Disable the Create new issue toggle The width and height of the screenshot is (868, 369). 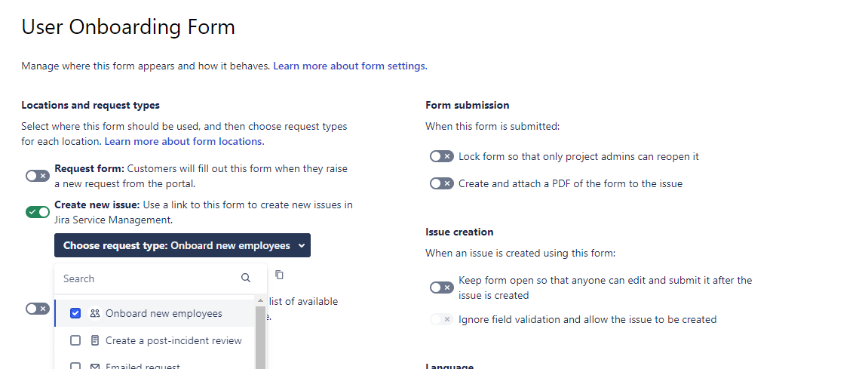point(37,212)
